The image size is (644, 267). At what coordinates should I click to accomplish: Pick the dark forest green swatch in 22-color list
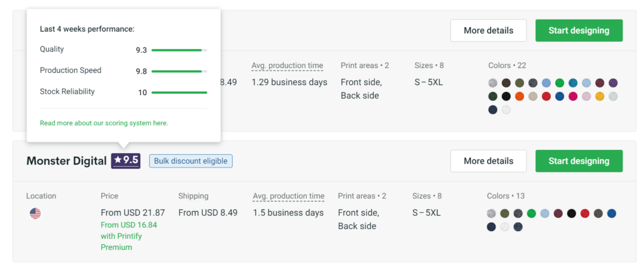[493, 96]
